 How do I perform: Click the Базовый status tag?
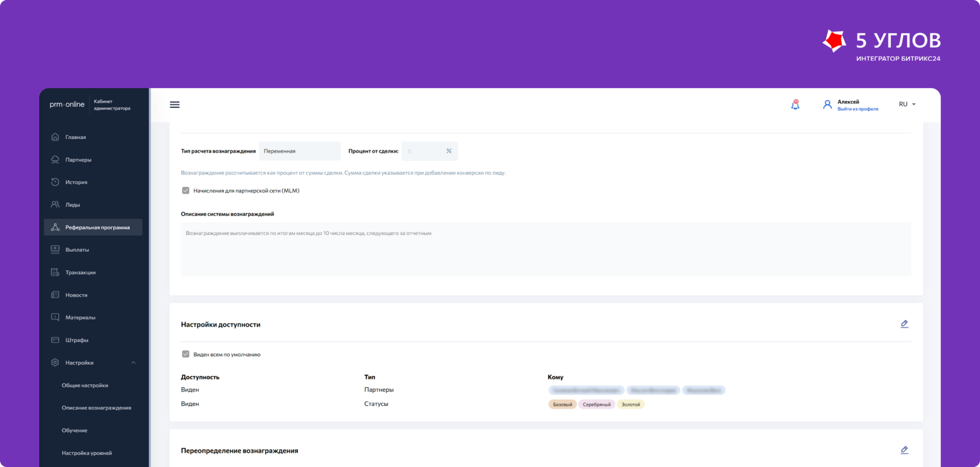point(562,404)
